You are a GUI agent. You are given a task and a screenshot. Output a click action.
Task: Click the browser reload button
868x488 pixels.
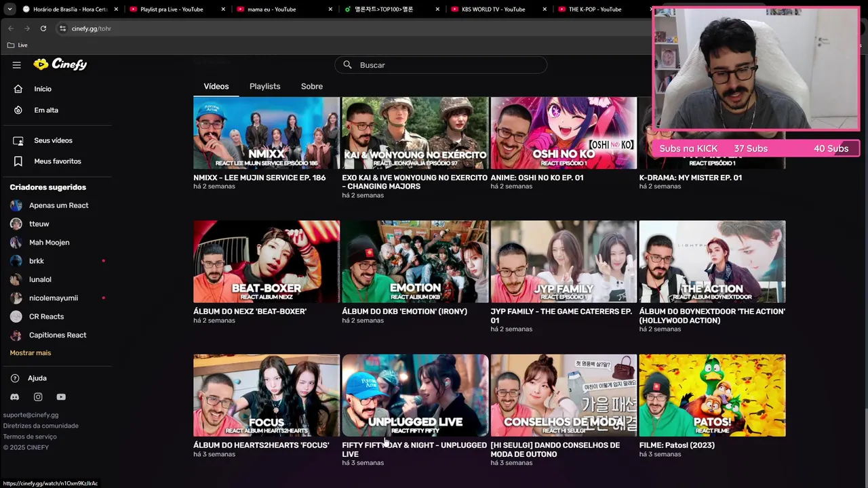tap(43, 28)
